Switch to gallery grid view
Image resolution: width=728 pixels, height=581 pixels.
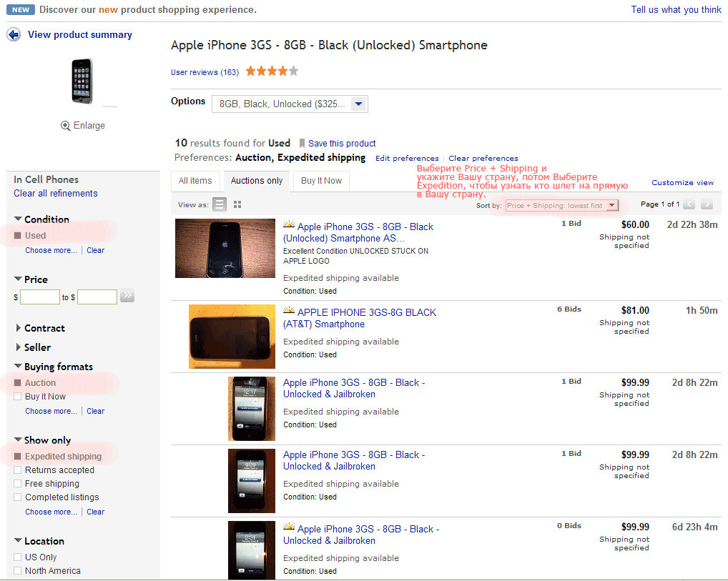click(x=237, y=204)
